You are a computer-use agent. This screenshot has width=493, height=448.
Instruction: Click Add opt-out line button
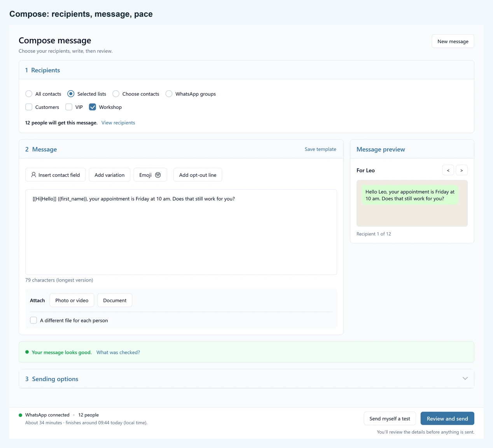198,175
